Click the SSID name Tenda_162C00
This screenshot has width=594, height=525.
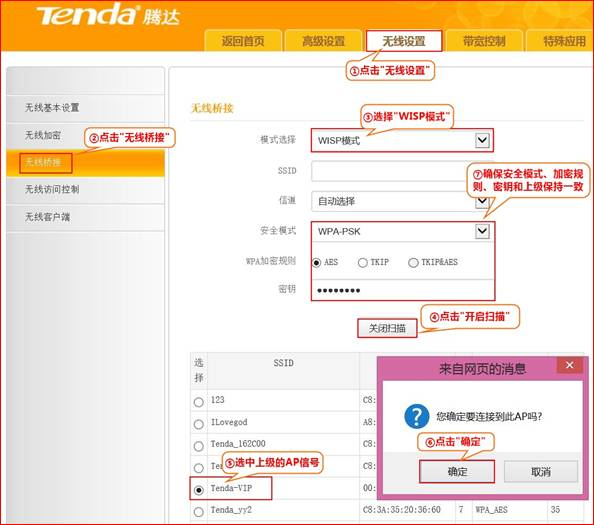(x=238, y=444)
